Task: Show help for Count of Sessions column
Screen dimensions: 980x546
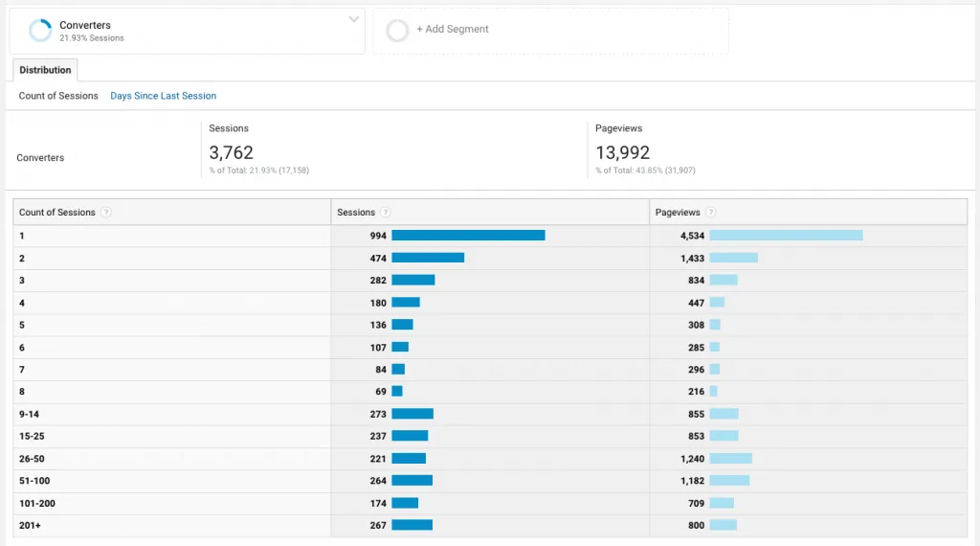Action: [106, 212]
